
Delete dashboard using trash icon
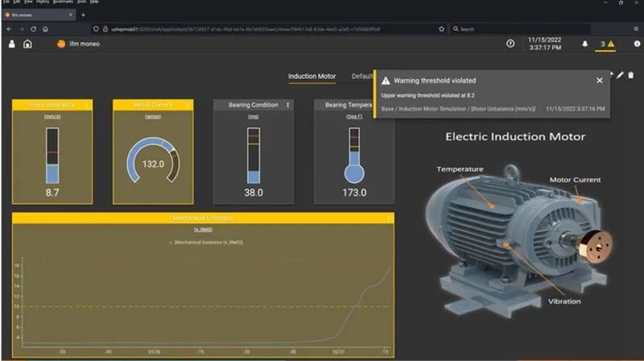631,75
